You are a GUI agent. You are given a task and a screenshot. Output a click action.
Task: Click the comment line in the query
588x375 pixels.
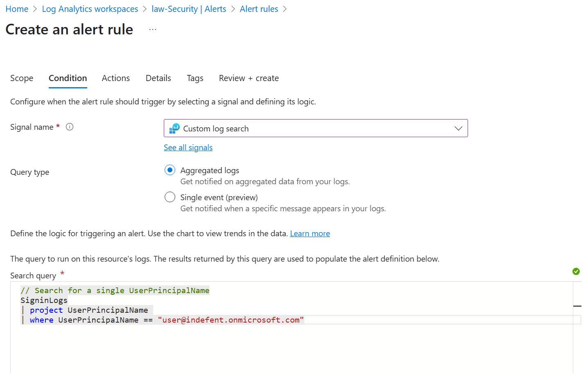(x=115, y=291)
